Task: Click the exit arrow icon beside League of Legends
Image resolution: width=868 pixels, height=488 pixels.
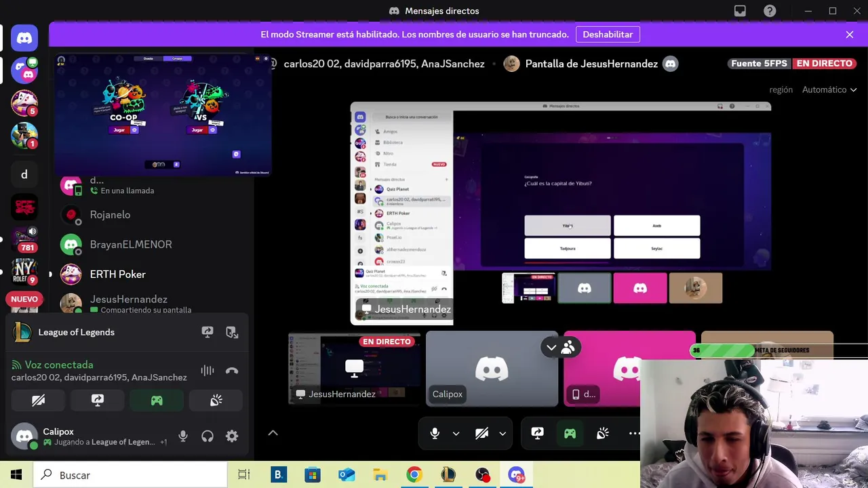Action: pos(232,332)
